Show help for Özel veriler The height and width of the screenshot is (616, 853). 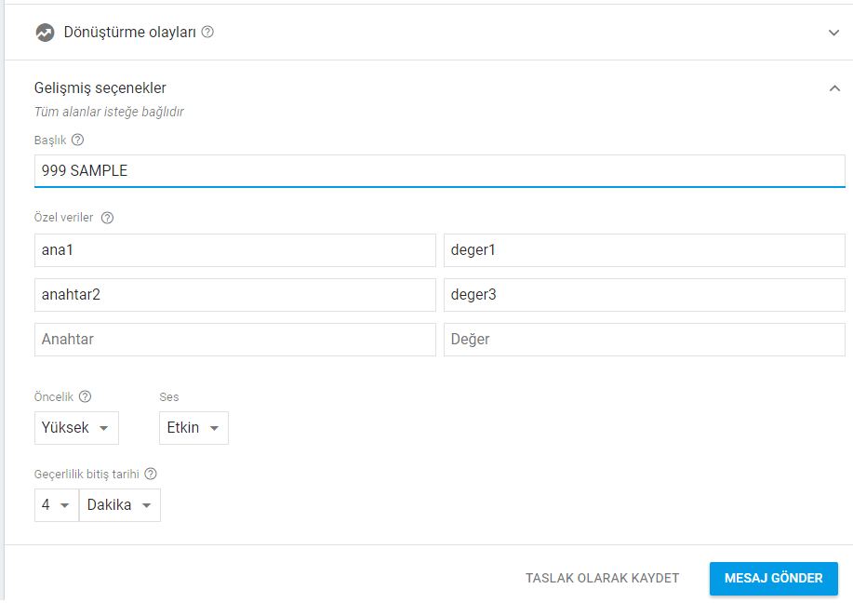[x=108, y=218]
